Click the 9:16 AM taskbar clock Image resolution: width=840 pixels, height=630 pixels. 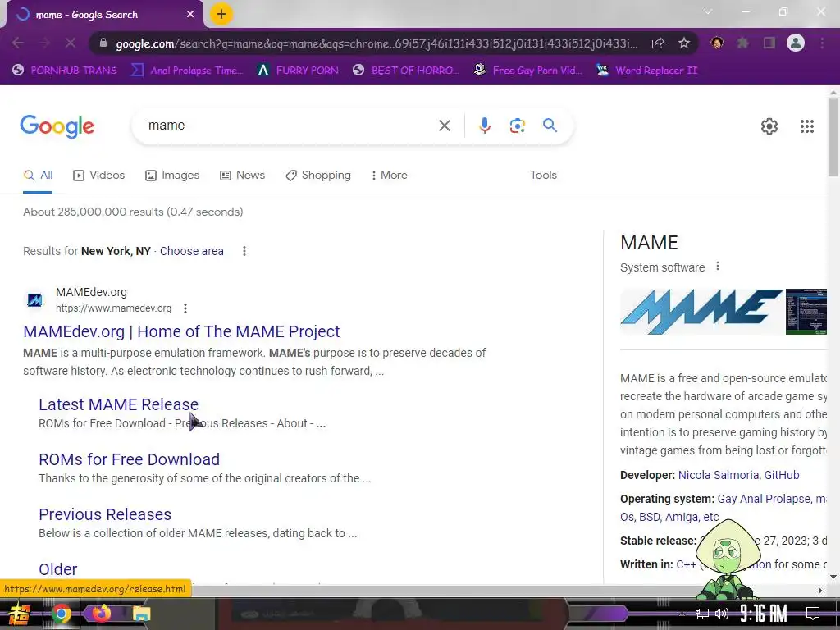pyautogui.click(x=764, y=614)
